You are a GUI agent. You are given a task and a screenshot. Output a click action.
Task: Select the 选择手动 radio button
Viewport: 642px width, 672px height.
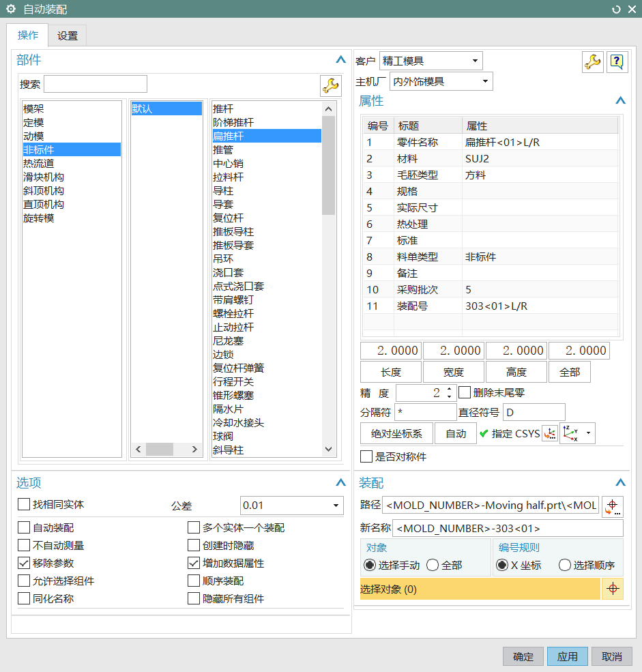(369, 566)
